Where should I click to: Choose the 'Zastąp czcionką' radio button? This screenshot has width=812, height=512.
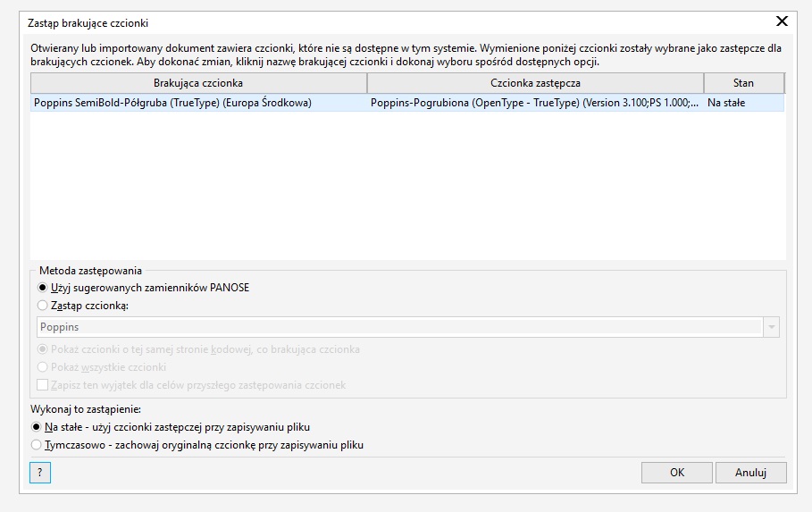pos(43,306)
